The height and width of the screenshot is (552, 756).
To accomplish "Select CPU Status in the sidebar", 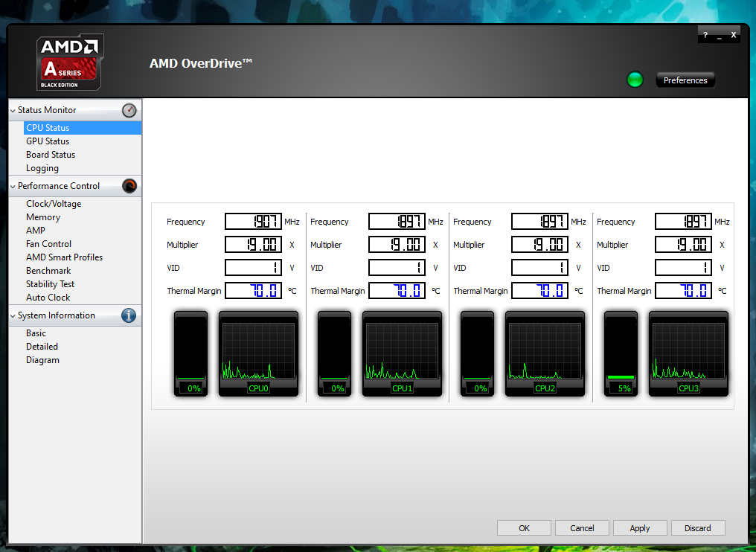I will pyautogui.click(x=83, y=128).
